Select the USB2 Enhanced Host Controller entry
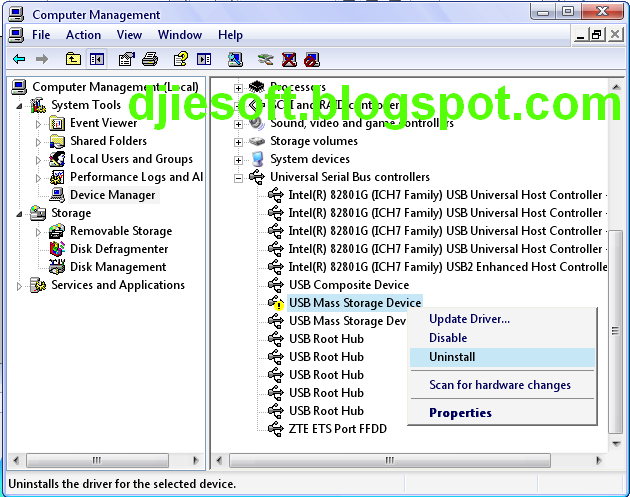The width and height of the screenshot is (630, 497). 448,267
